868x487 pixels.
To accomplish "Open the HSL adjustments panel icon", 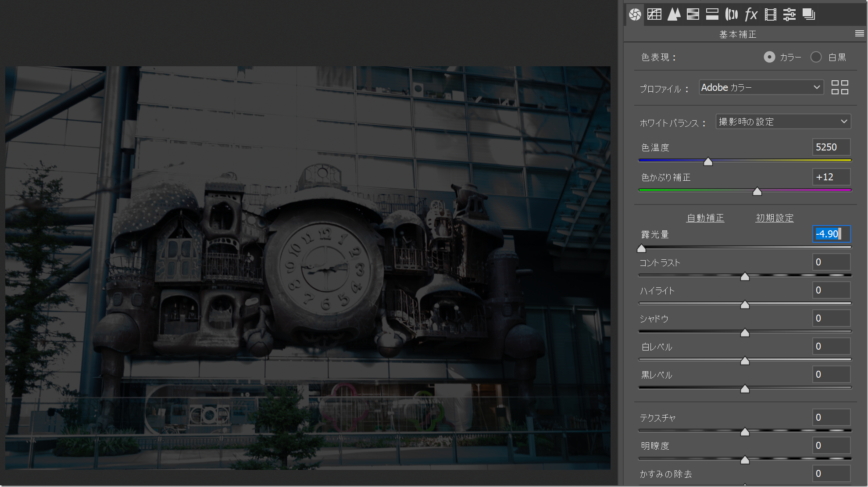I will [x=693, y=14].
